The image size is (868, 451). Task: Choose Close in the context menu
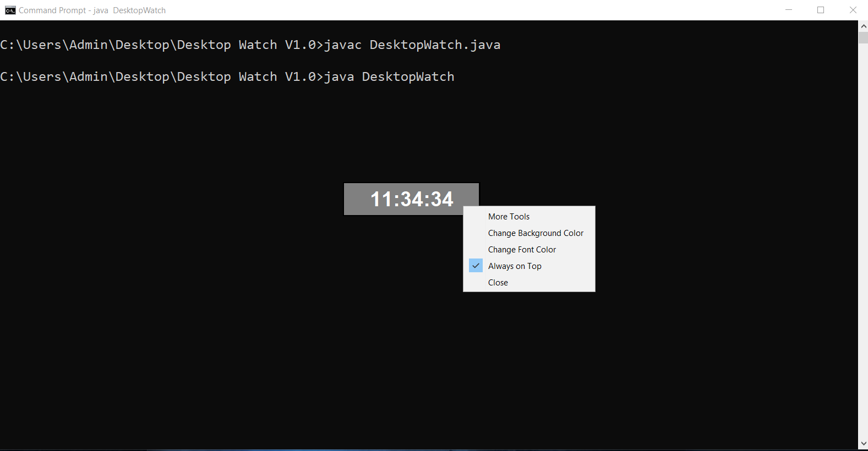coord(529,283)
